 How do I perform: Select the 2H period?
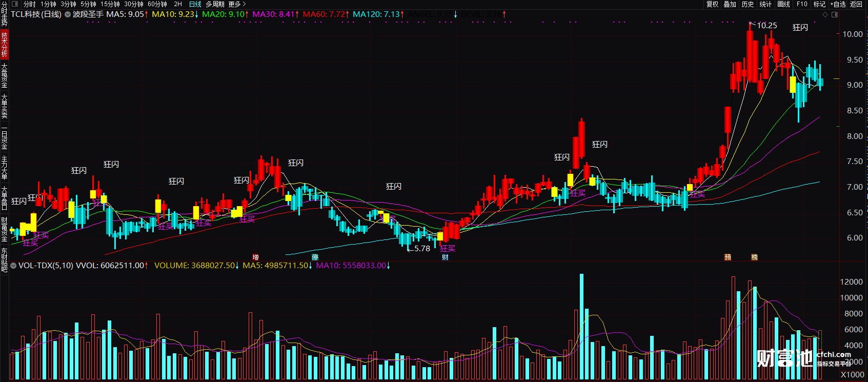tap(178, 4)
